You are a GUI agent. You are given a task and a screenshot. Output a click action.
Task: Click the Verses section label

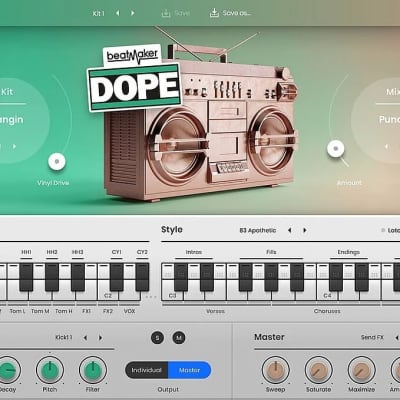(x=215, y=311)
